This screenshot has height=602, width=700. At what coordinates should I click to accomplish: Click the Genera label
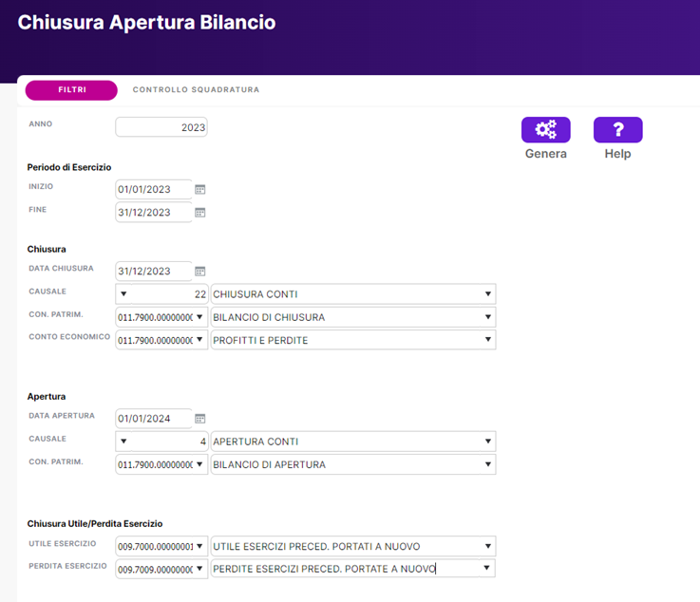click(x=545, y=154)
